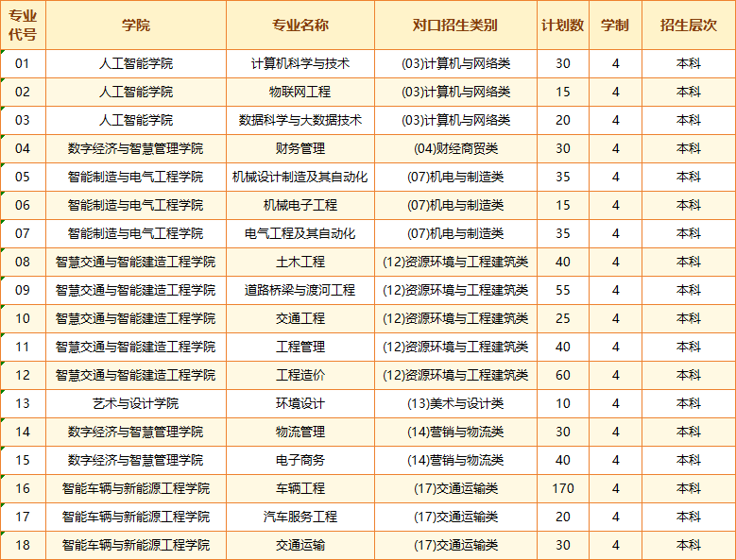The width and height of the screenshot is (736, 560).
Task: Select the 计算机科学与技术 cell
Action: click(x=300, y=64)
